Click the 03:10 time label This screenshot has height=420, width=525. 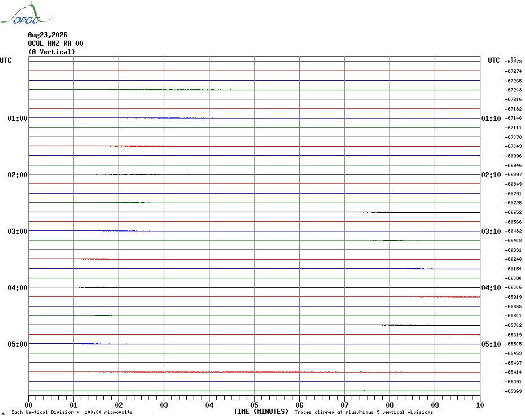[491, 231]
